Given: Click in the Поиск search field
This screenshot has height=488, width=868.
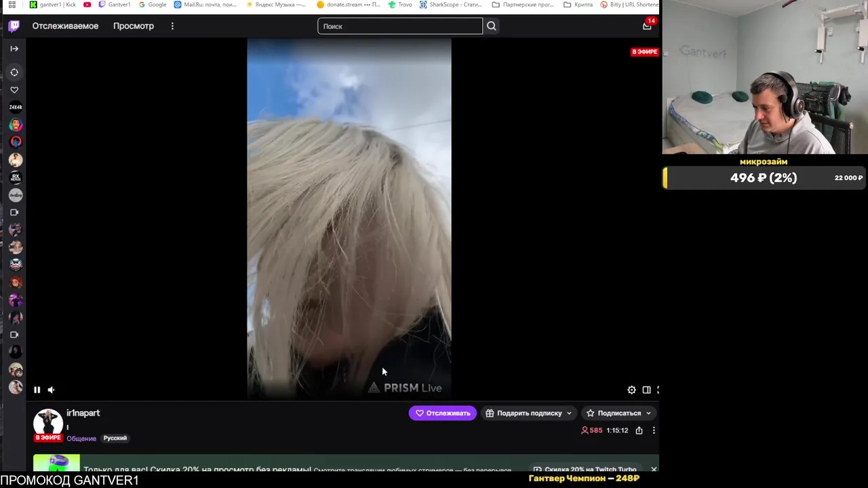Looking at the screenshot, I should point(400,26).
